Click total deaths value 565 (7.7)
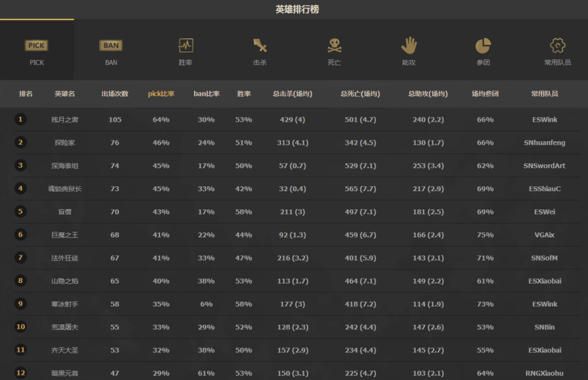The image size is (588, 380). 360,189
